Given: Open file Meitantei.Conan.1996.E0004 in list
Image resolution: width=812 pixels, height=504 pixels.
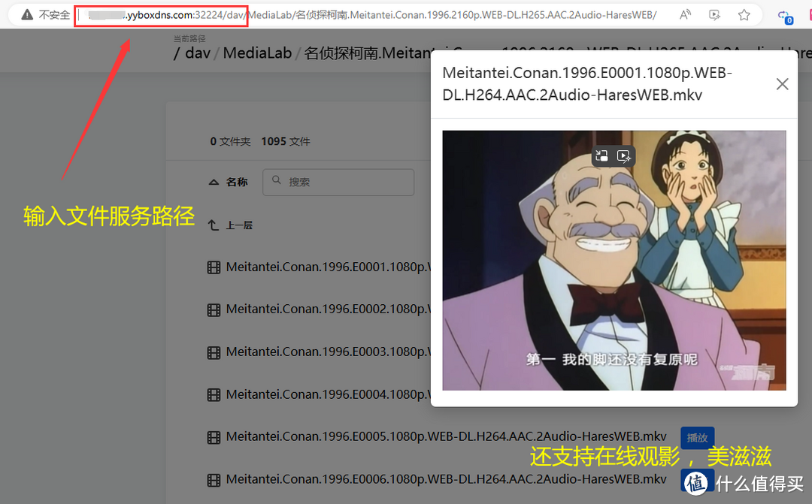Looking at the screenshot, I should (329, 394).
